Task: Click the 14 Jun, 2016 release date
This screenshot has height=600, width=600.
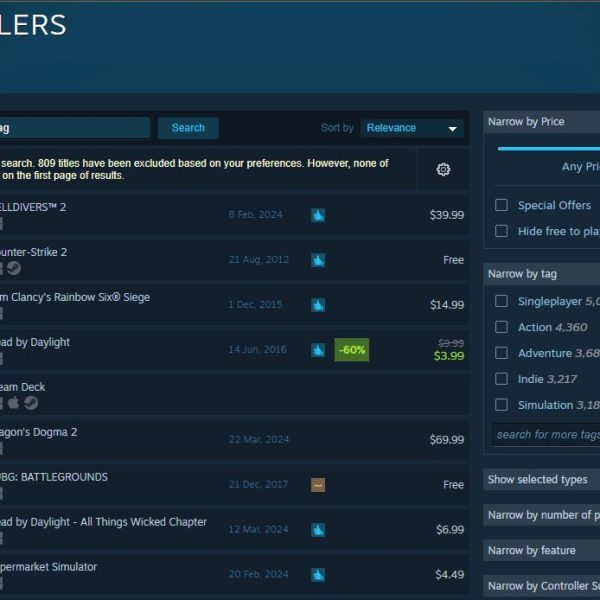Action: pos(257,350)
